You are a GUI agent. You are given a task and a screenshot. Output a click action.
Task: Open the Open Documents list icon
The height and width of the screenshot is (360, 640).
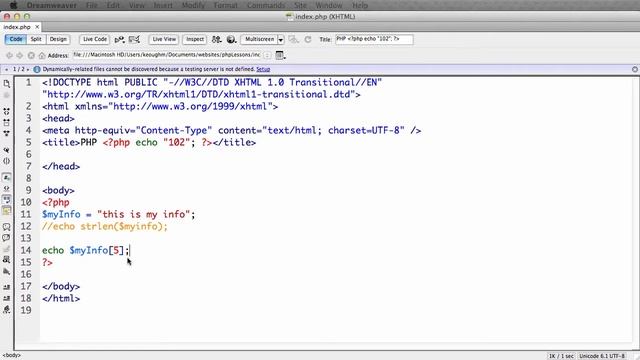pos(7,84)
